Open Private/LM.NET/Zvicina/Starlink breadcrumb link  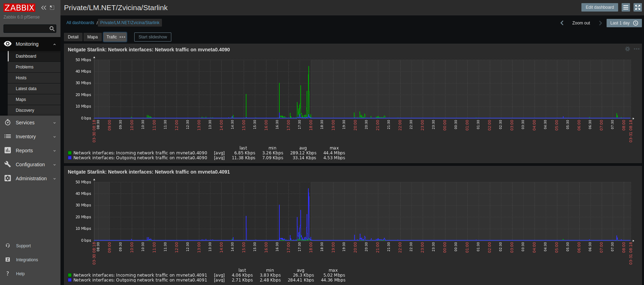pyautogui.click(x=130, y=23)
